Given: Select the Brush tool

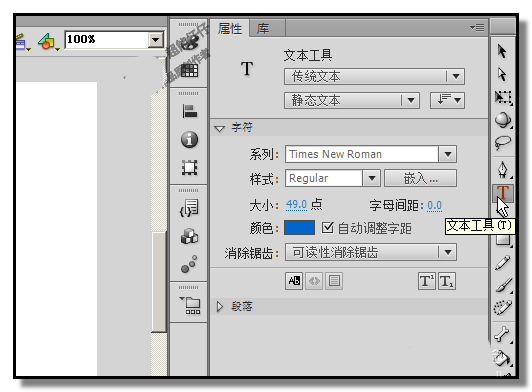Looking at the screenshot, I should pyautogui.click(x=503, y=285).
